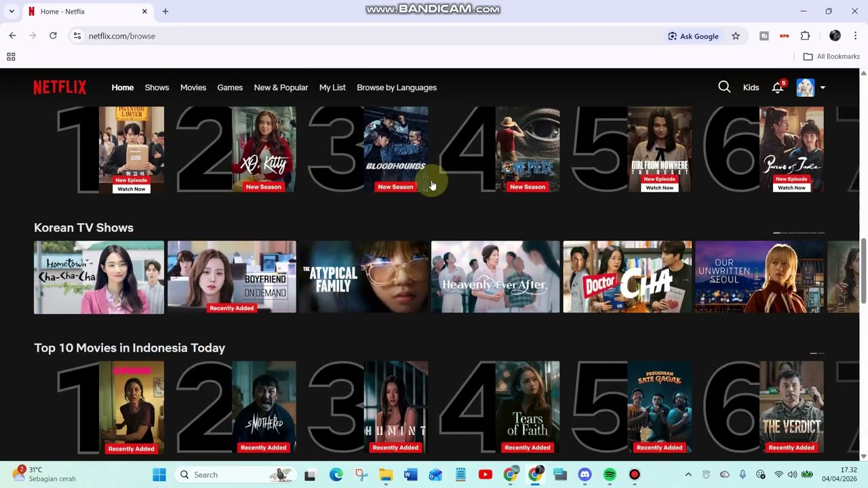Image resolution: width=868 pixels, height=488 pixels.
Task: Click the site info icon in address bar
Action: 77,36
